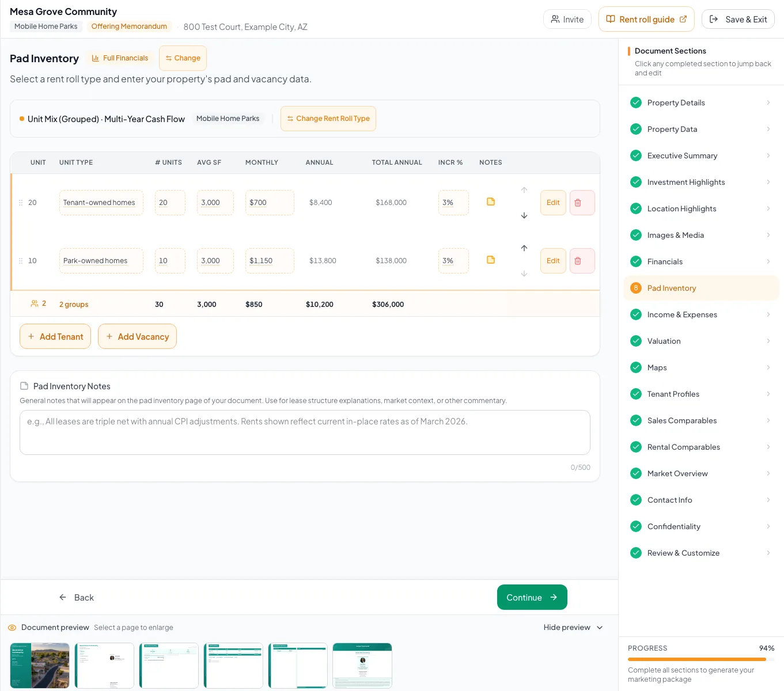
Task: Click the groups people icon in totals row
Action: pyautogui.click(x=35, y=303)
